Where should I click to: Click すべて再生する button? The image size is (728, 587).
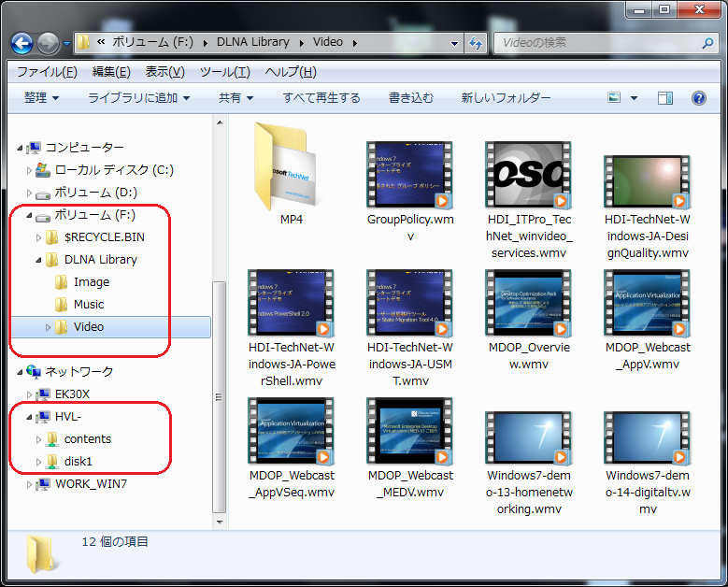coord(321,97)
